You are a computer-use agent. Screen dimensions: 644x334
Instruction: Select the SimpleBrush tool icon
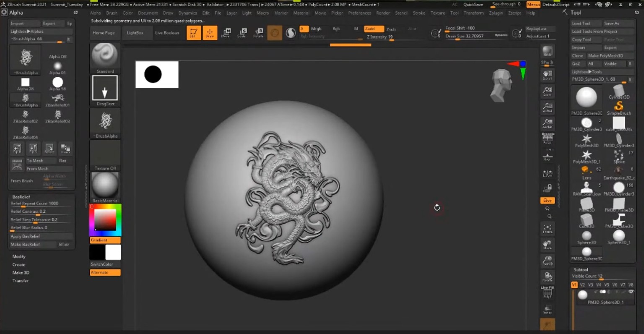click(619, 107)
